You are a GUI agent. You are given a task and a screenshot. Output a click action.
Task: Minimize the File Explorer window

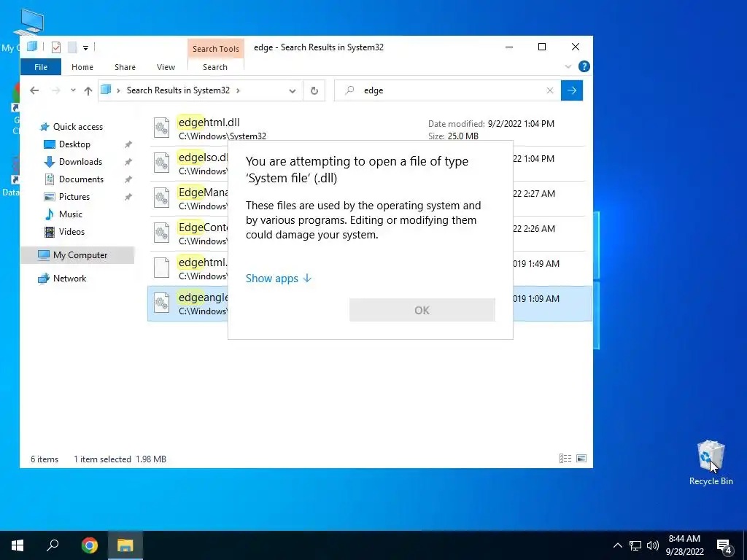509,47
